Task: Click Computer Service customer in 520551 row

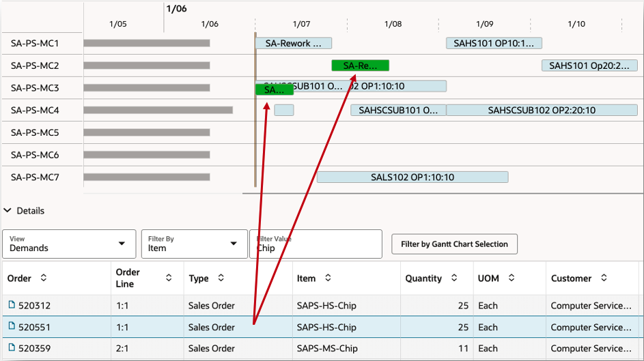Action: [x=591, y=328]
